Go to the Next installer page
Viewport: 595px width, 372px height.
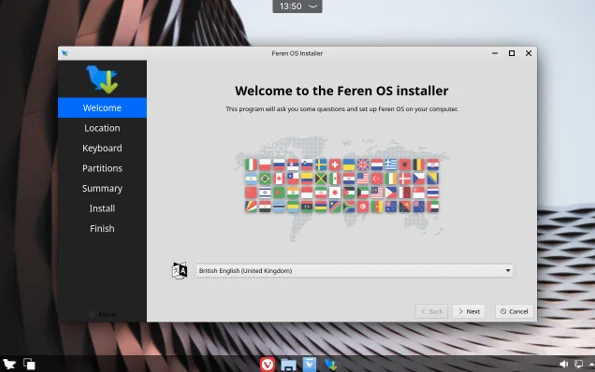469,311
